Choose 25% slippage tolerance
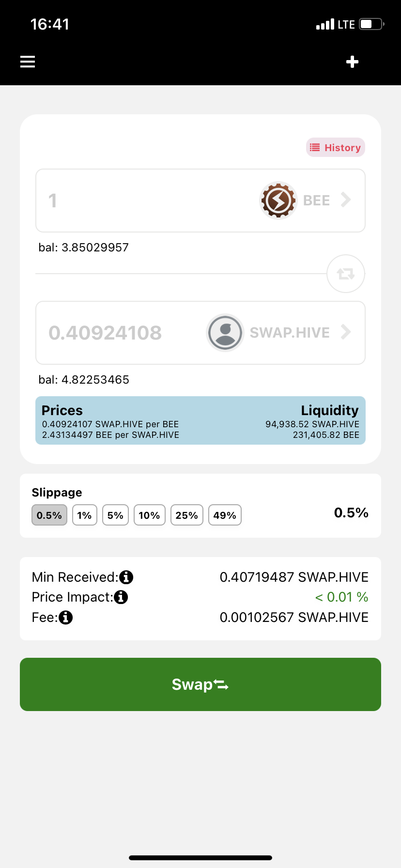 (x=187, y=515)
